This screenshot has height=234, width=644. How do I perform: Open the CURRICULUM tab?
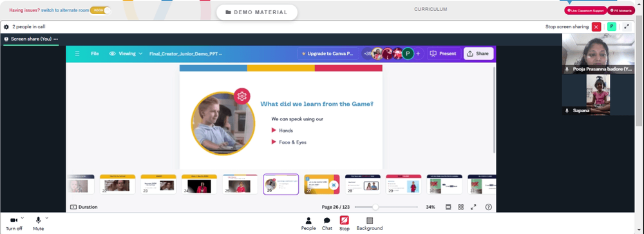pos(430,9)
